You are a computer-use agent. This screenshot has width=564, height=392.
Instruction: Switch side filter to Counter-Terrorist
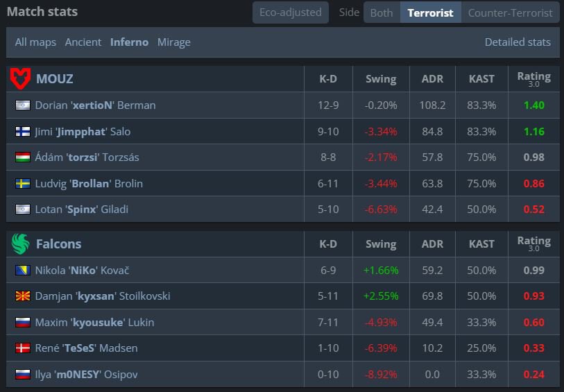click(510, 12)
